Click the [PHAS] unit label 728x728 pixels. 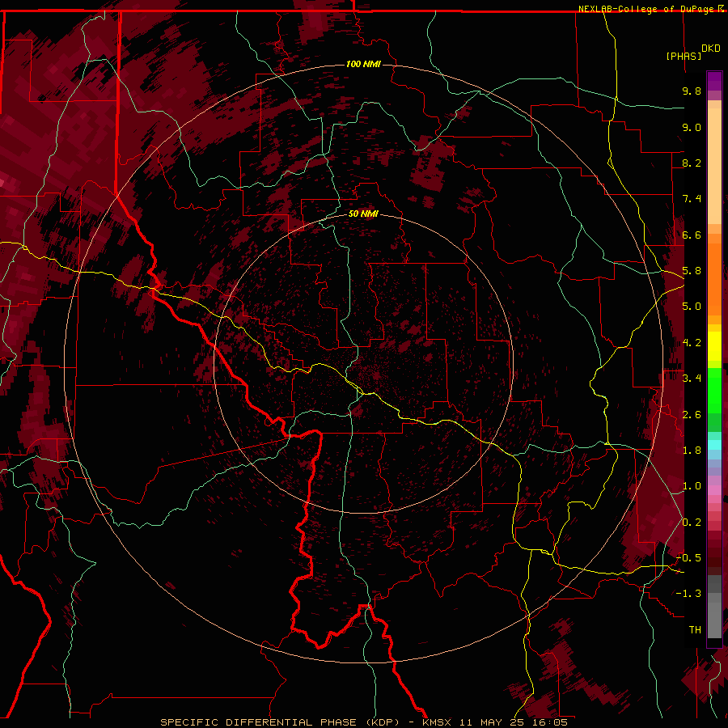[684, 56]
